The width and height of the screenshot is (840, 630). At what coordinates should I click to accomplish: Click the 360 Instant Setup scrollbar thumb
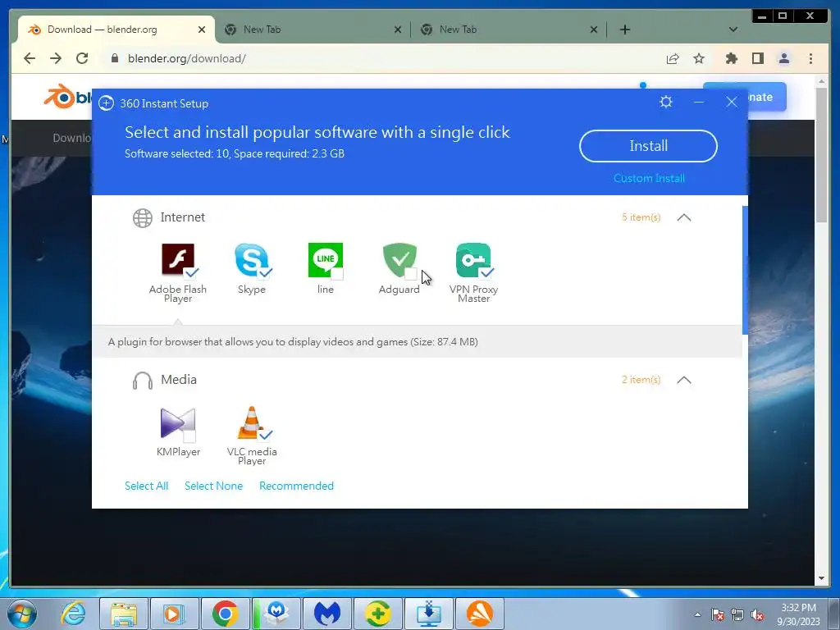click(x=745, y=271)
